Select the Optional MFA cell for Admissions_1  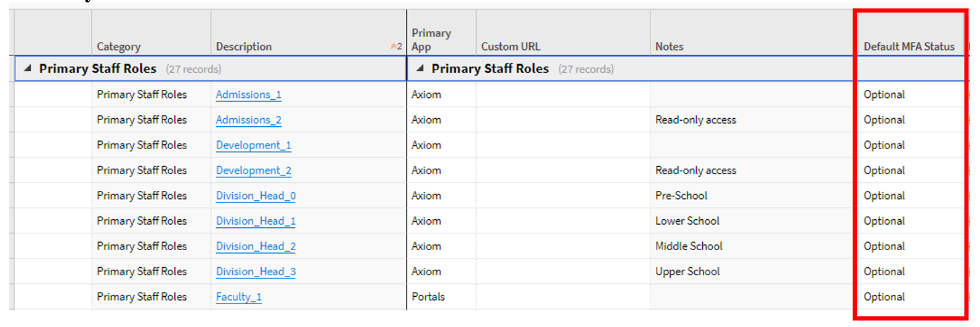(x=884, y=95)
